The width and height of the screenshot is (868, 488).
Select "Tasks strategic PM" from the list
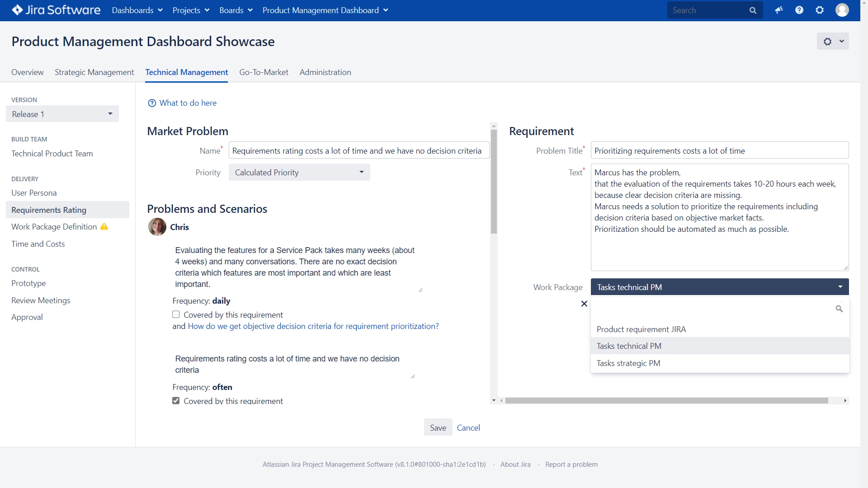(x=628, y=363)
